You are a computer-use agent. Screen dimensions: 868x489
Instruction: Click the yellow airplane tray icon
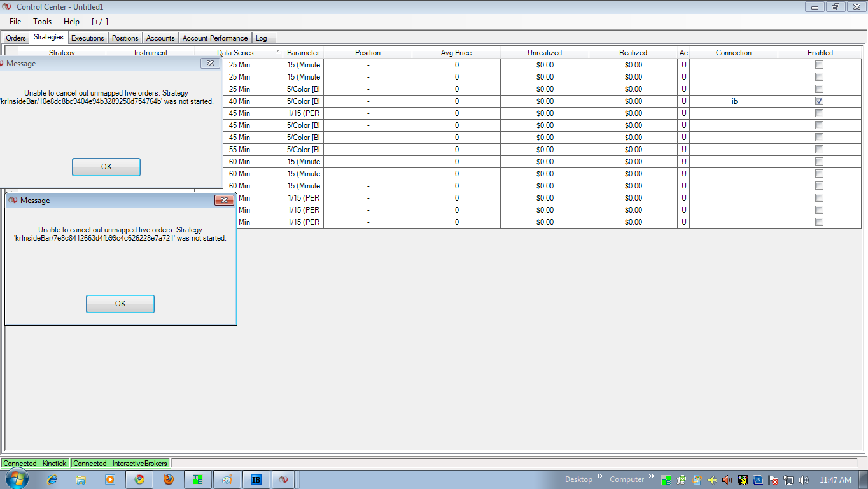[x=712, y=480]
